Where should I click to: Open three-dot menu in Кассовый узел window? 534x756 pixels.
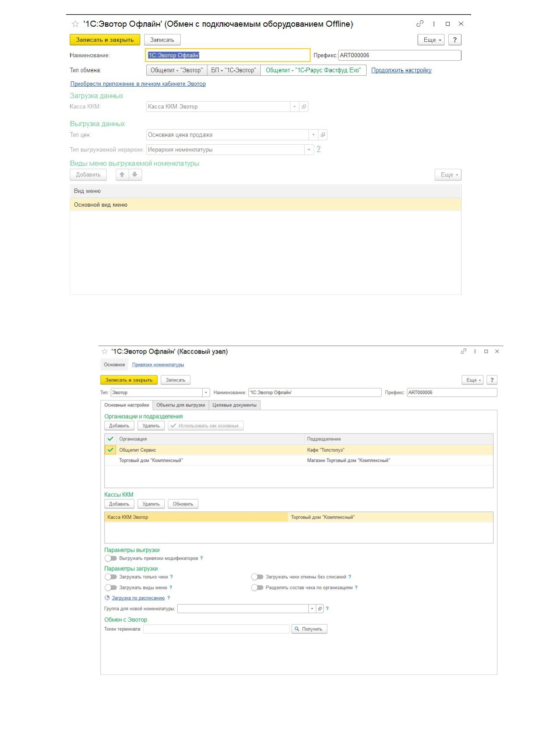click(x=475, y=351)
